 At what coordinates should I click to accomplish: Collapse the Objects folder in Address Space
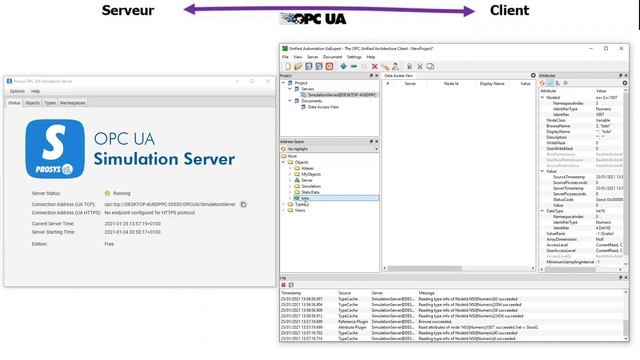pyautogui.click(x=283, y=162)
